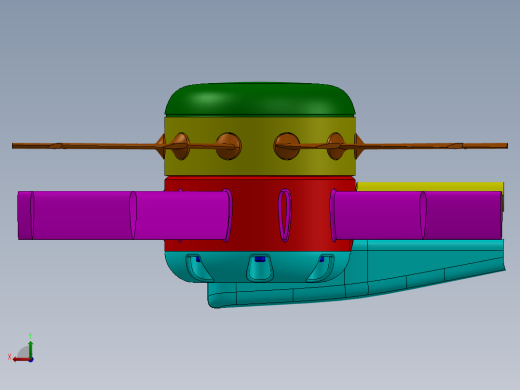
Task: Select the left magenta tube
Action: (125, 215)
